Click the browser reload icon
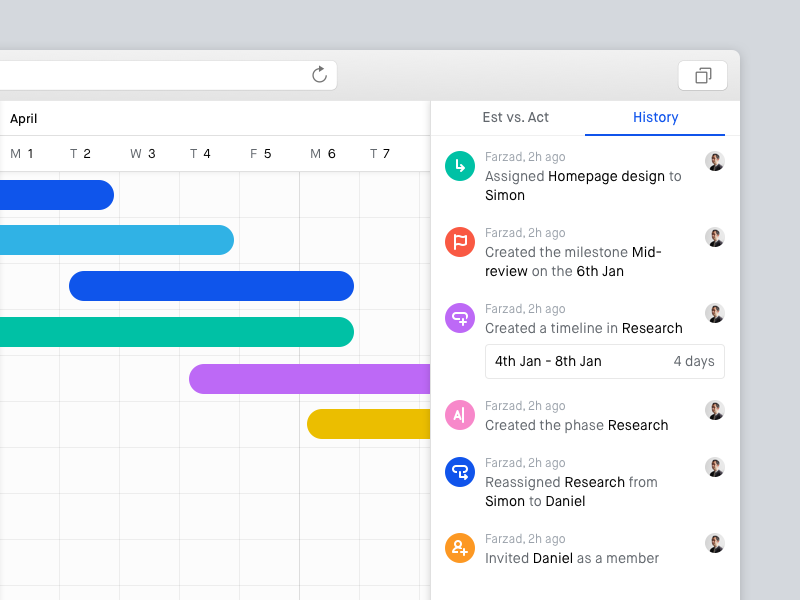 tap(319, 75)
